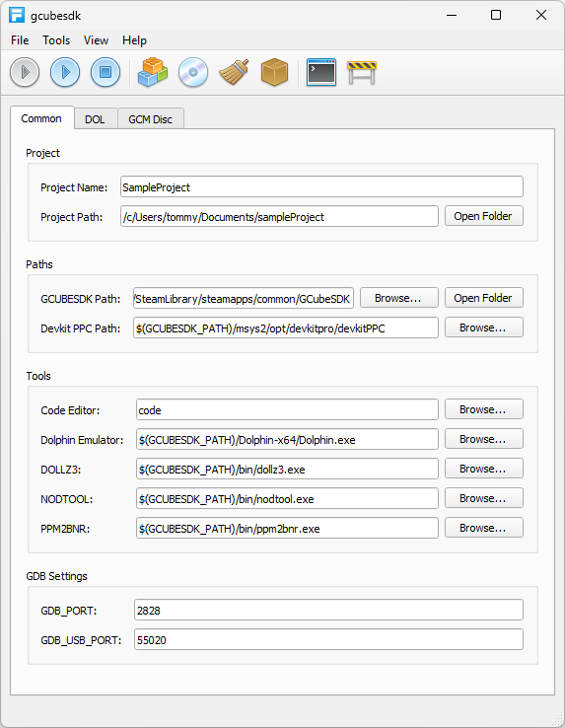Click the cardboard box package icon
The width and height of the screenshot is (565, 728).
274,72
